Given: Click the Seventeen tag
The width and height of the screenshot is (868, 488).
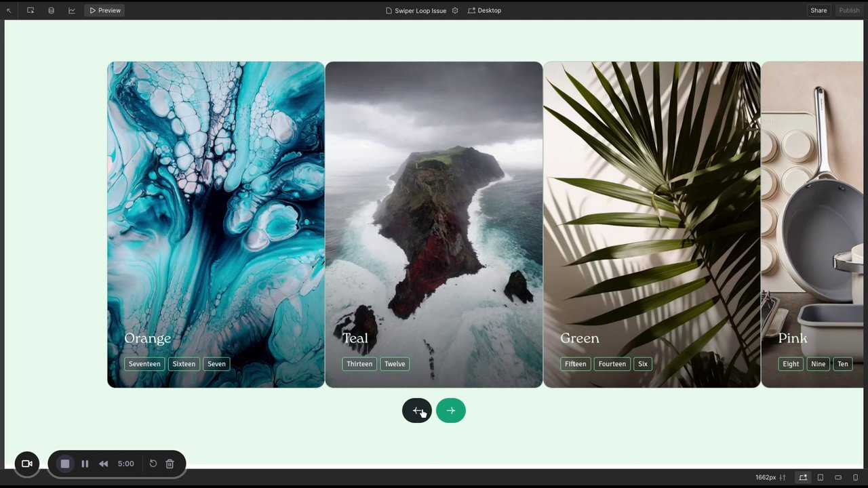Looking at the screenshot, I should point(144,364).
